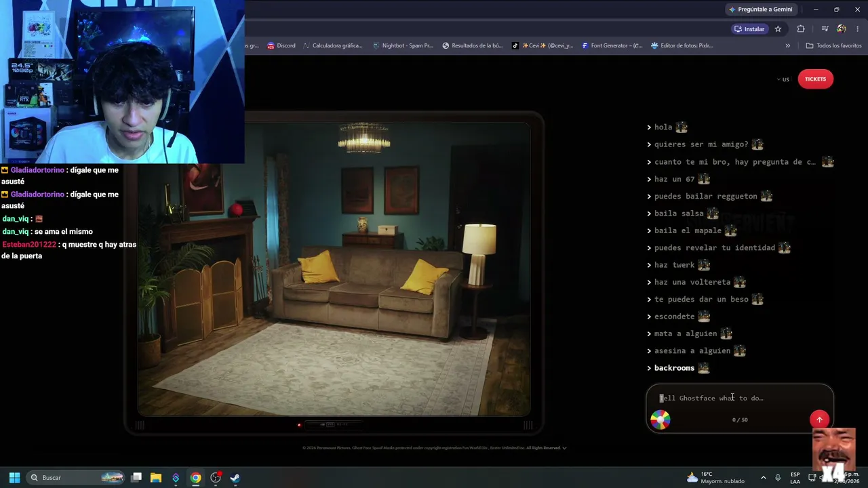Open the Cevi TikTok bookmark
The width and height of the screenshot is (868, 488).
click(542, 45)
